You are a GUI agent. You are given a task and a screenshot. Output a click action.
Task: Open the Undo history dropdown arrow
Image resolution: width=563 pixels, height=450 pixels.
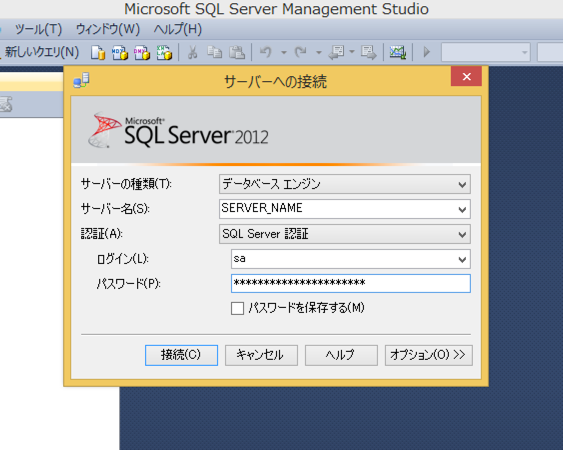pos(284,53)
